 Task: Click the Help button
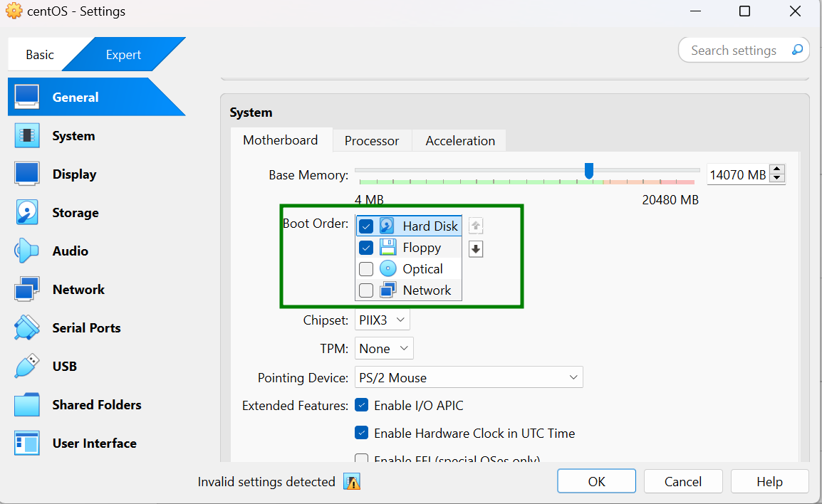pos(769,481)
